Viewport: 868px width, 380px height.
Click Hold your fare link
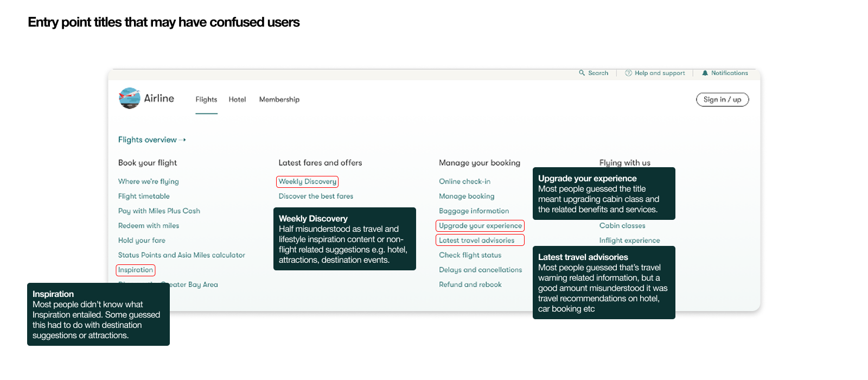[x=142, y=240]
